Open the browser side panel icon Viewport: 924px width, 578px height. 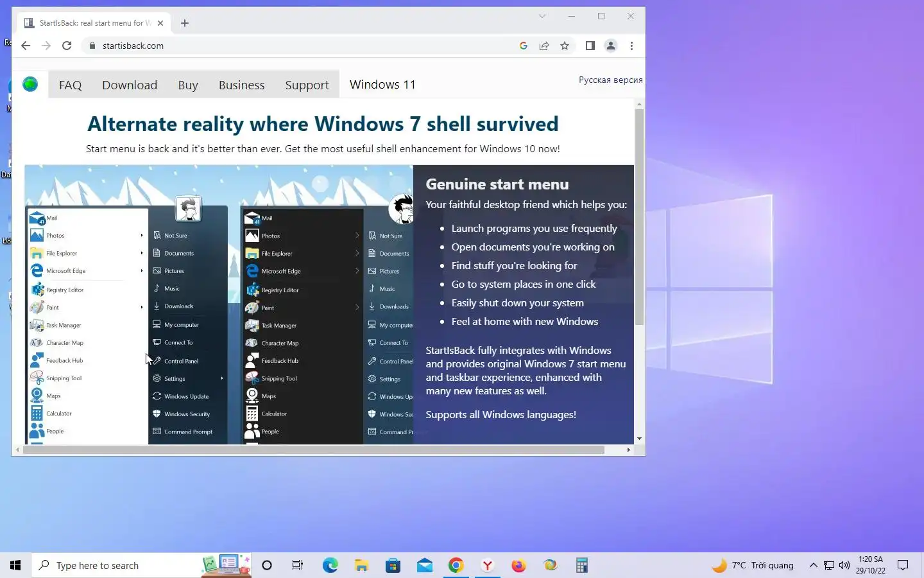[x=590, y=46]
